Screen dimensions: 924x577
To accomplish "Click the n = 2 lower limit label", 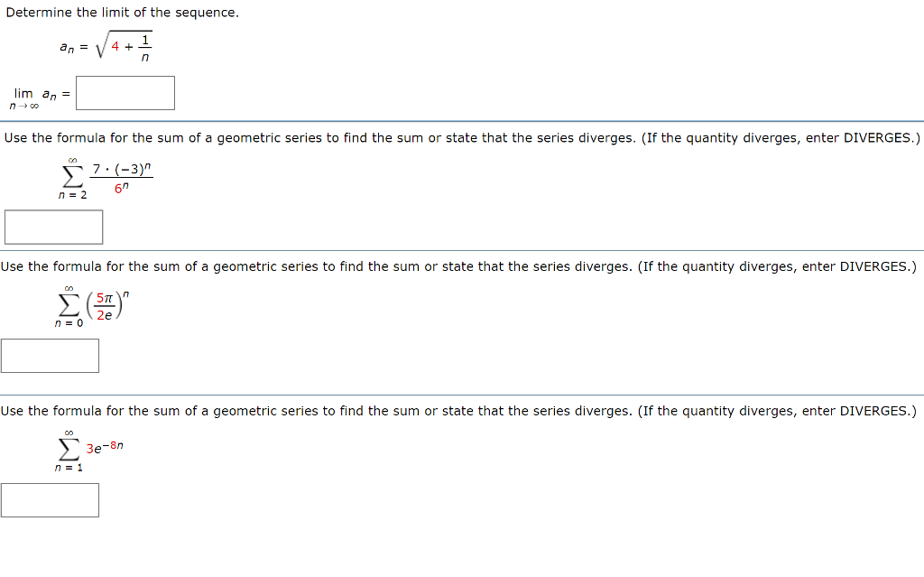I will coord(74,193).
